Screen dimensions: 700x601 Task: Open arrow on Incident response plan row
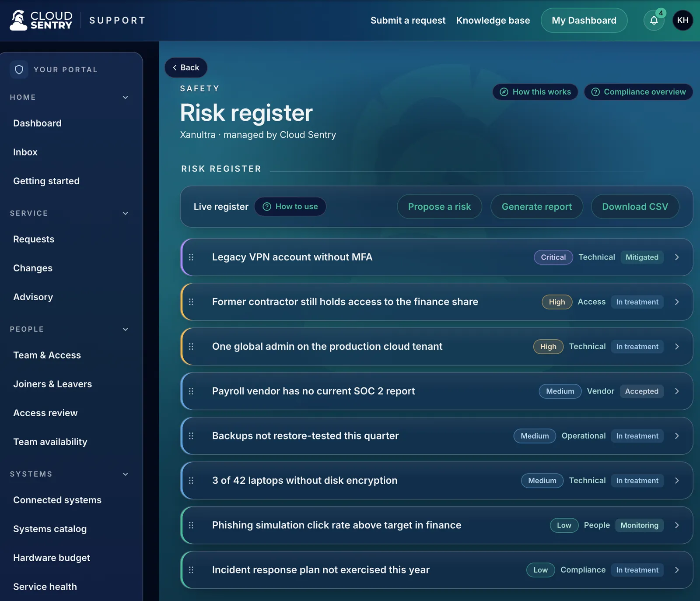677,570
